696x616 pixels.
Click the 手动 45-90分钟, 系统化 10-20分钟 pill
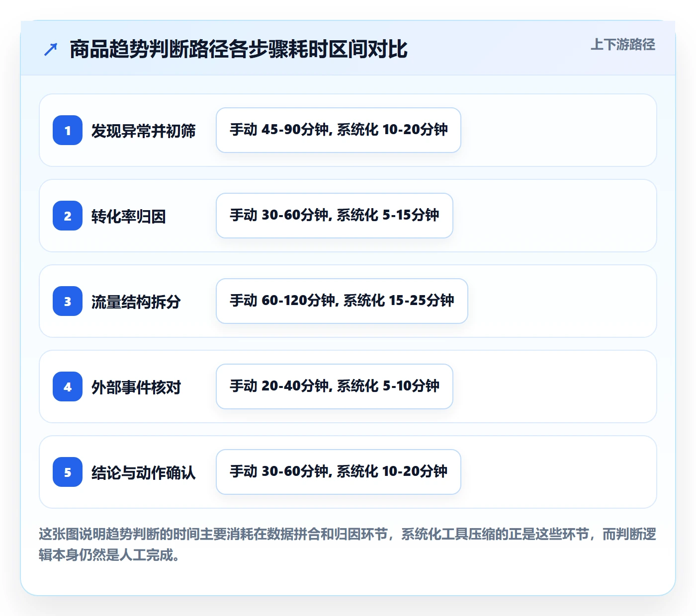(339, 130)
